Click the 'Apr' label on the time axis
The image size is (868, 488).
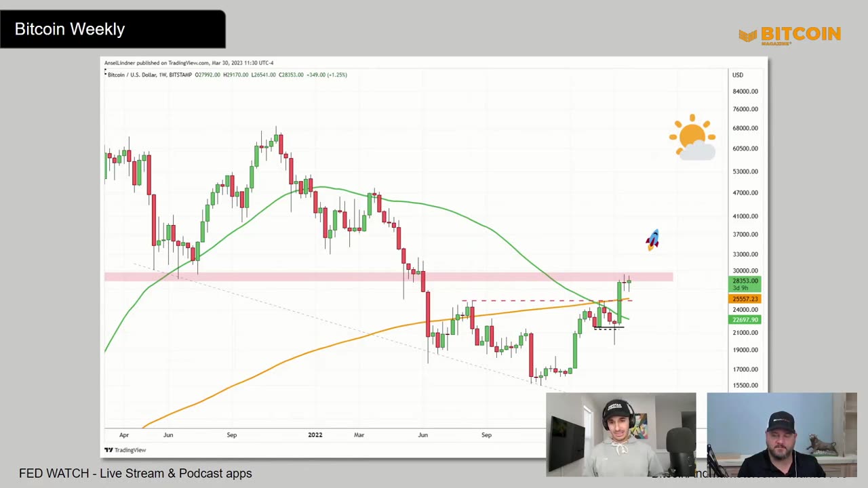pyautogui.click(x=124, y=435)
